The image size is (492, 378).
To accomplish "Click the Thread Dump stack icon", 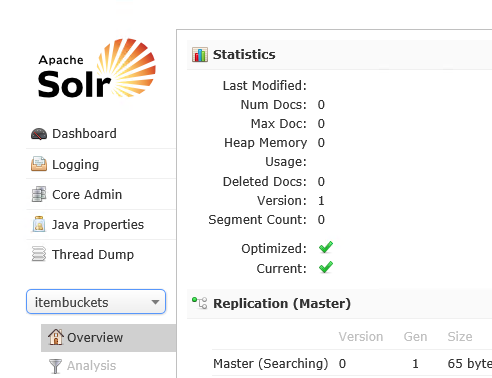I will pyautogui.click(x=39, y=254).
